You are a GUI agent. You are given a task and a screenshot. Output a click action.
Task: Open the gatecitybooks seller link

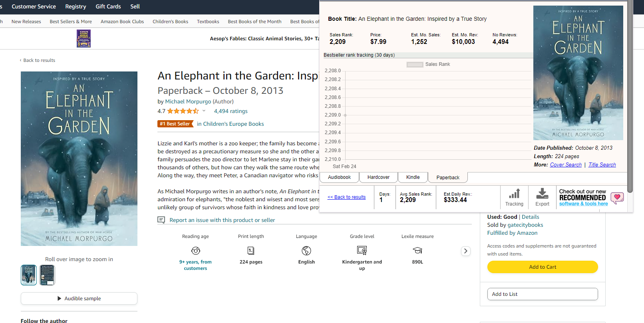525,225
